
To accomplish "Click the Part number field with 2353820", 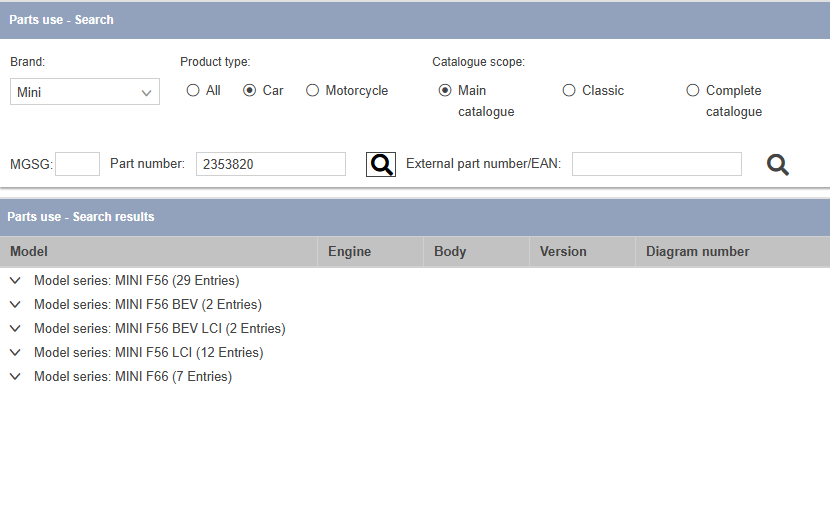I will click(270, 164).
